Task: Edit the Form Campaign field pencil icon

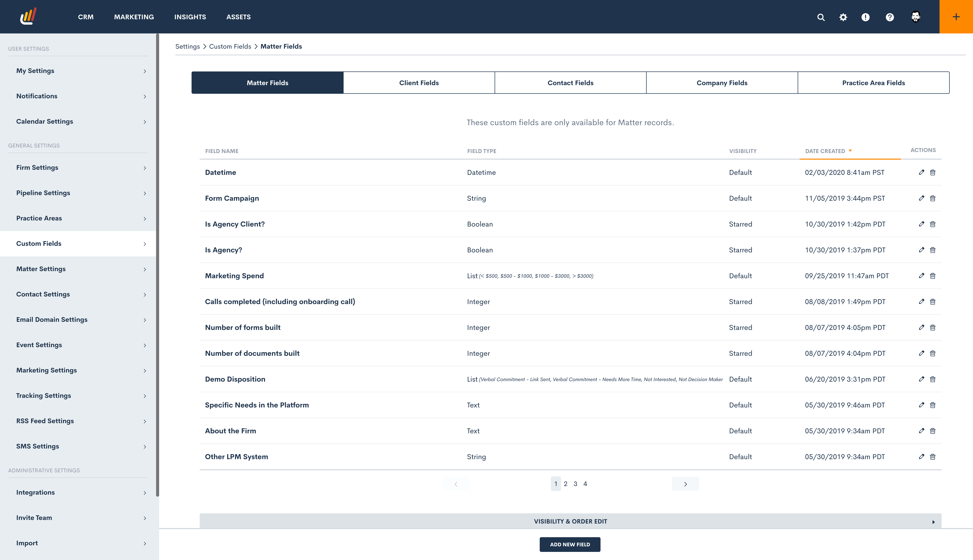Action: coord(921,198)
